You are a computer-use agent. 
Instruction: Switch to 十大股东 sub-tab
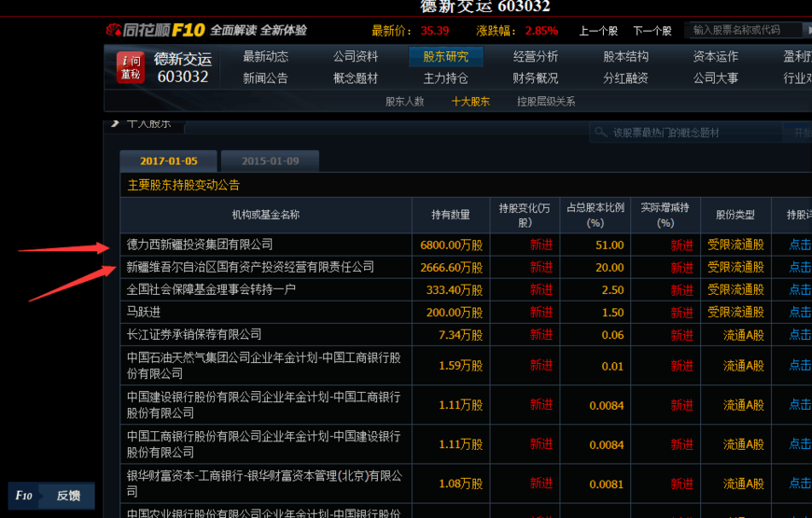[470, 102]
